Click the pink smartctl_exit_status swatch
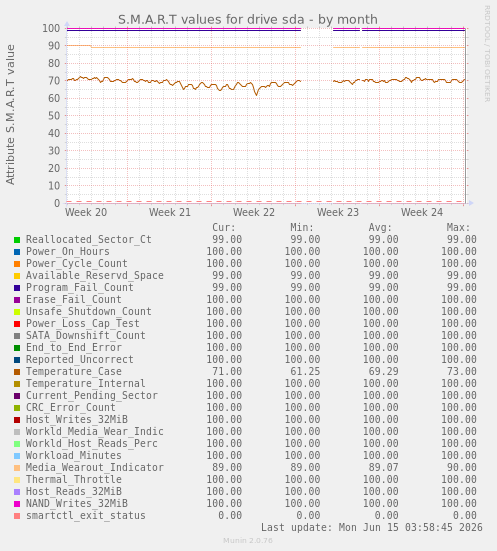The height and width of the screenshot is (551, 497). (17, 516)
